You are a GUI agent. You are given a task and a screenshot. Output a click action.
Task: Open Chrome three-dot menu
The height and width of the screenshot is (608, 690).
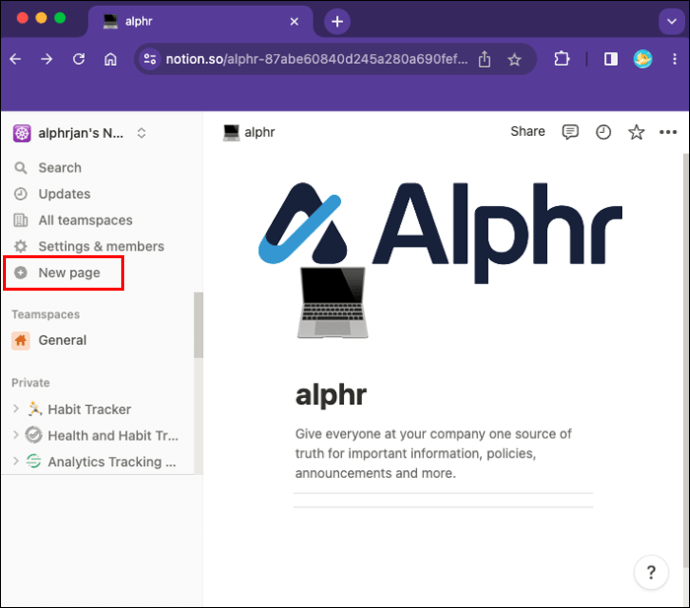click(x=675, y=59)
